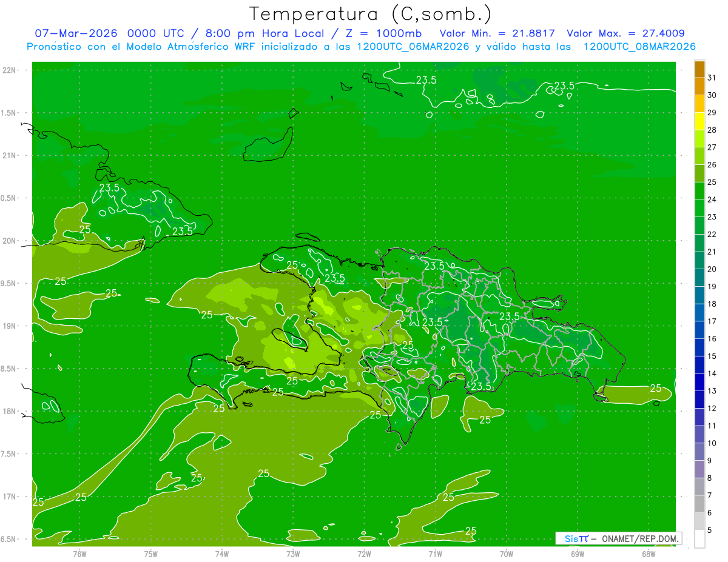
Task: Click the '70W' longitude label
Action: 507,554
